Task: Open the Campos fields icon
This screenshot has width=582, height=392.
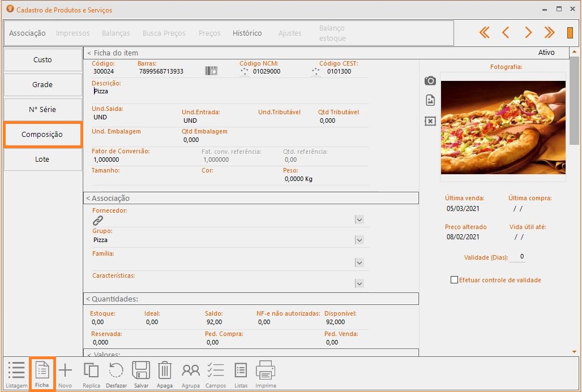Action: point(216,374)
